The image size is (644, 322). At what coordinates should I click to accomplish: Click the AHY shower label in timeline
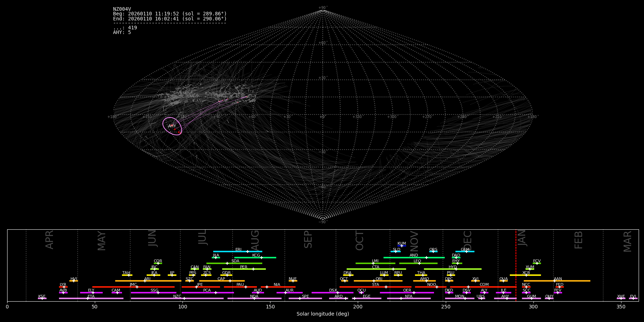pyautogui.click(x=505, y=297)
